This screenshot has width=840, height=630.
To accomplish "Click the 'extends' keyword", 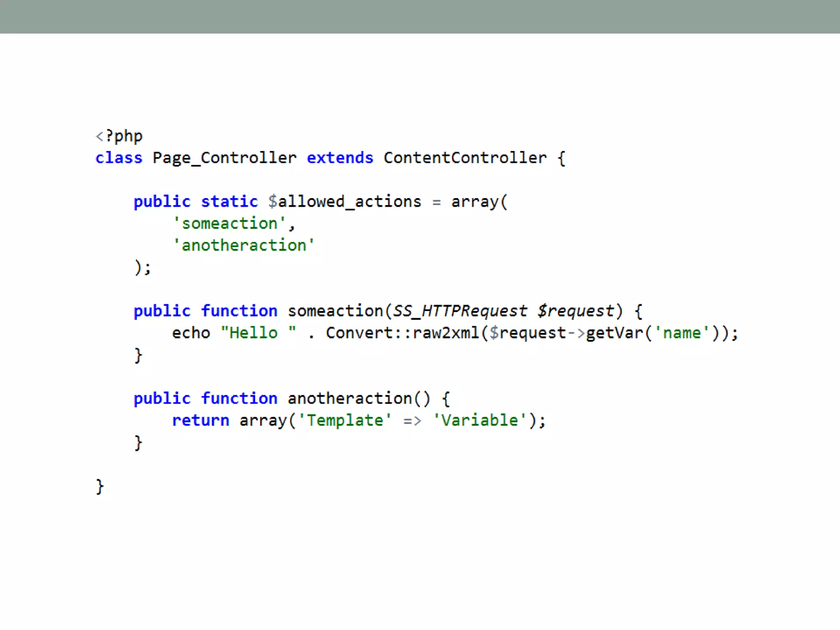I will 340,158.
